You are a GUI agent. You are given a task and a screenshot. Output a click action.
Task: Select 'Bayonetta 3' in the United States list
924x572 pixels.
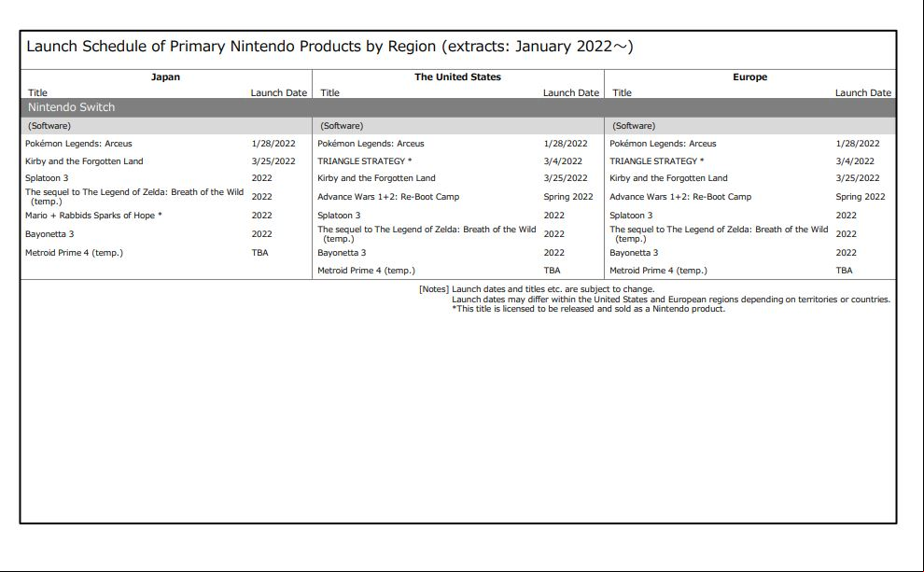tap(342, 253)
